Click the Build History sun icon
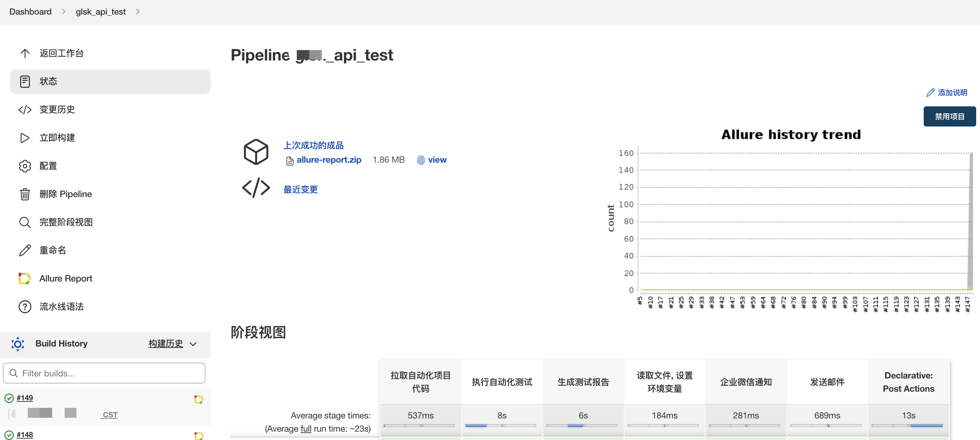Screen dimensions: 980x440 click(17, 344)
